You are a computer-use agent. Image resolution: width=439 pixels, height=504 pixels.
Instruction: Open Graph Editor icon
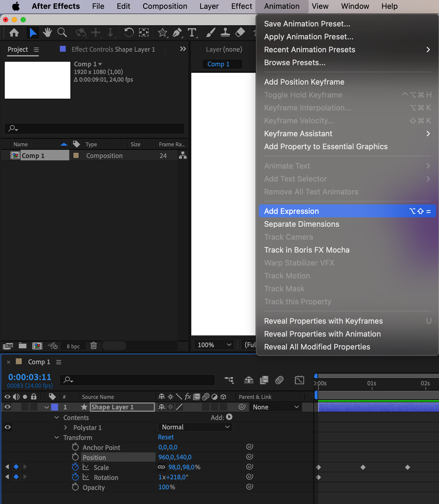299,380
